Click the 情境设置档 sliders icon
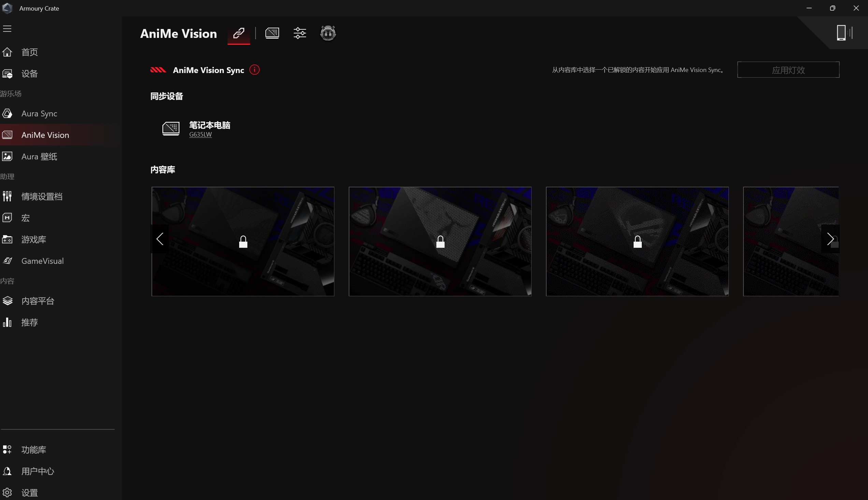This screenshot has width=868, height=500. (x=7, y=197)
